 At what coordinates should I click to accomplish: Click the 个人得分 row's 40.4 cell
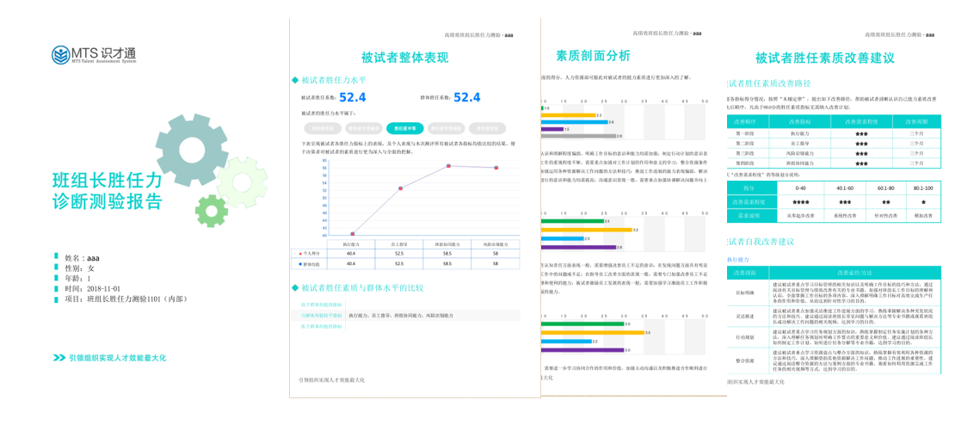[x=351, y=254]
